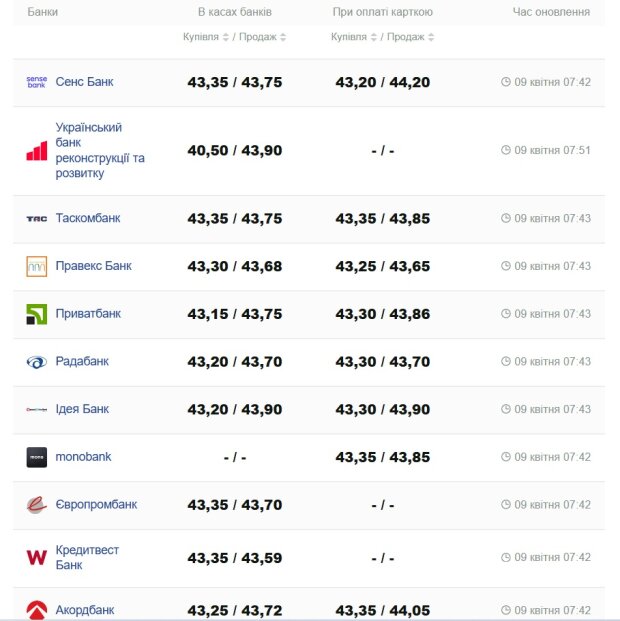The height and width of the screenshot is (621, 620).
Task: Sort by Купівля under В касах банків
Action: click(205, 37)
